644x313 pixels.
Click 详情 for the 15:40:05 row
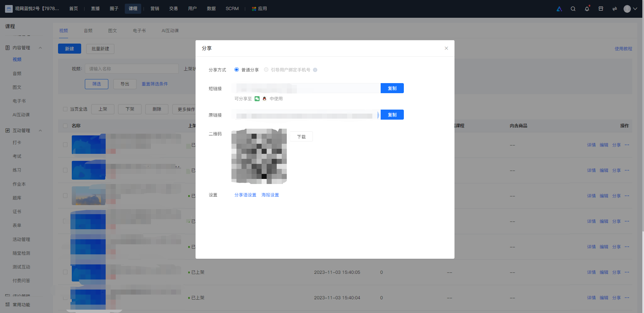click(591, 272)
